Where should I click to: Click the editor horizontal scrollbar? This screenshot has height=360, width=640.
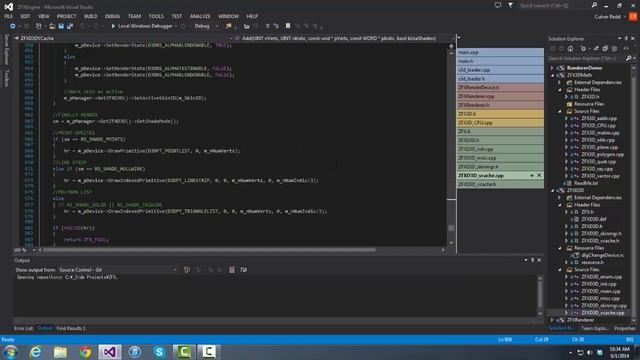click(x=209, y=250)
